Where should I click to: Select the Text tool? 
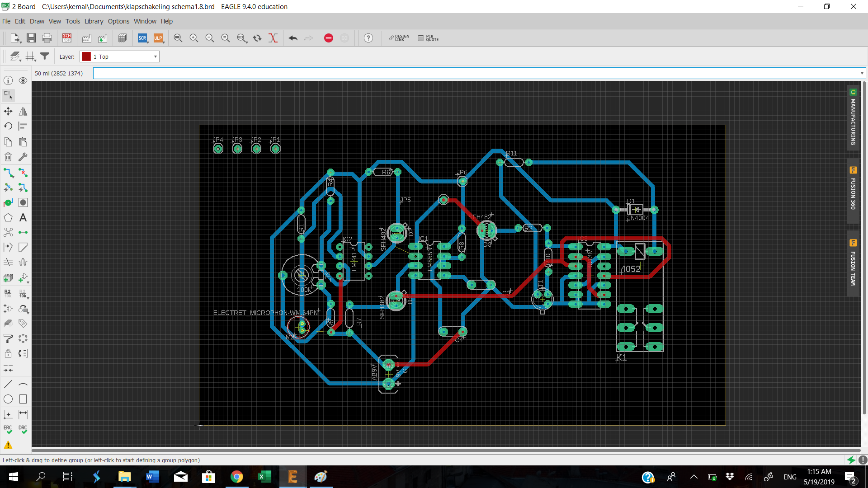pos(23,218)
